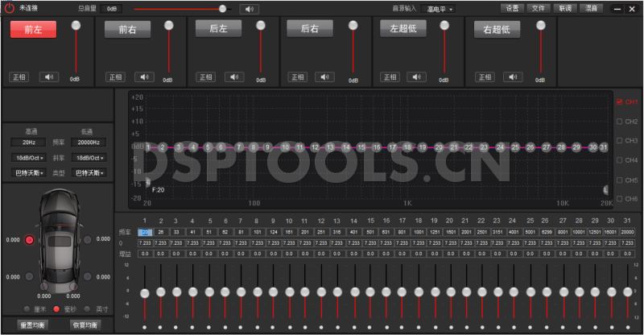Mute the 后右 channel speaker icon
The image size is (644, 335).
point(328,77)
